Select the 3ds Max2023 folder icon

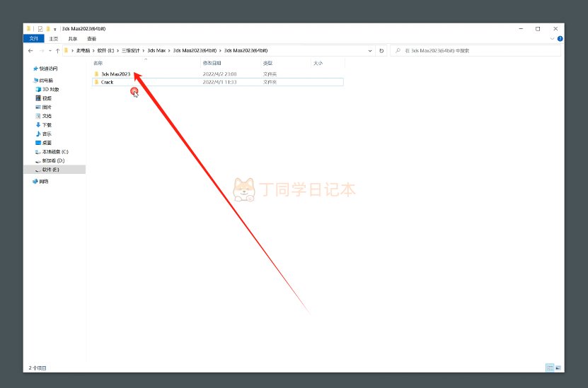click(96, 74)
